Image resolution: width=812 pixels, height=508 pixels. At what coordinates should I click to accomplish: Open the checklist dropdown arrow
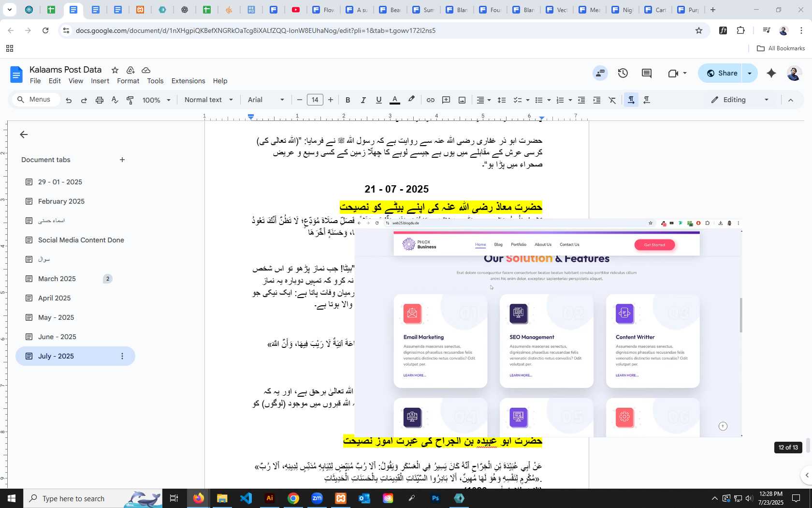pyautogui.click(x=527, y=100)
